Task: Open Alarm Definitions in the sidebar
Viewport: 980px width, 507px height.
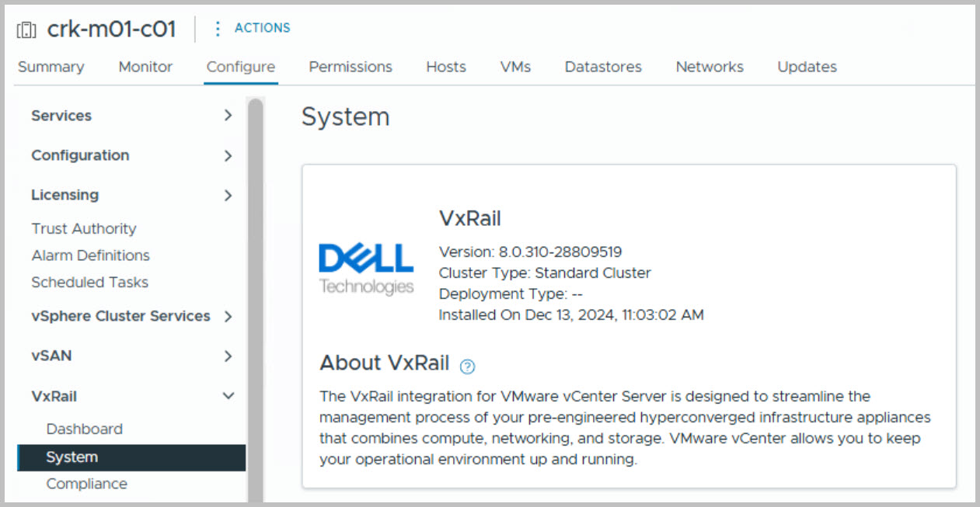Action: tap(90, 255)
